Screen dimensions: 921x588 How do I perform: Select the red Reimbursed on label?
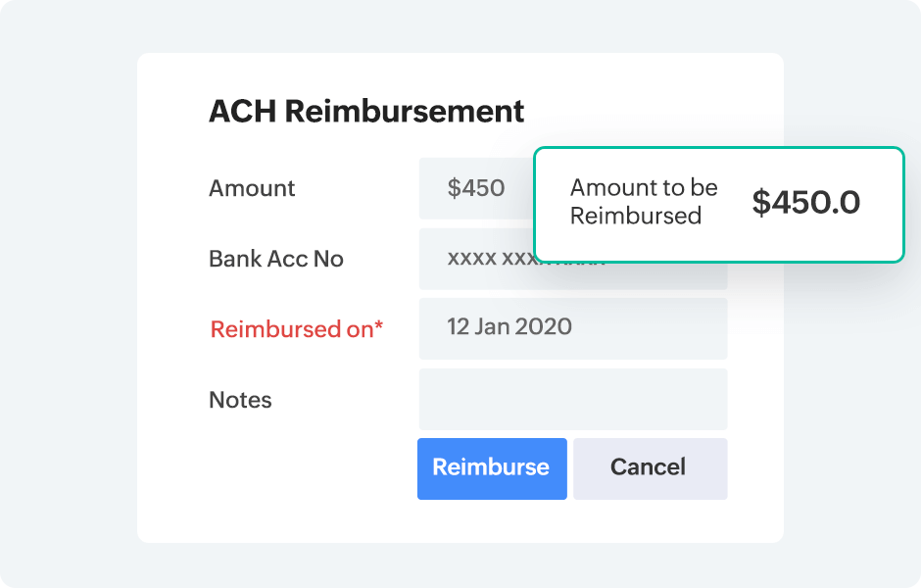click(291, 329)
